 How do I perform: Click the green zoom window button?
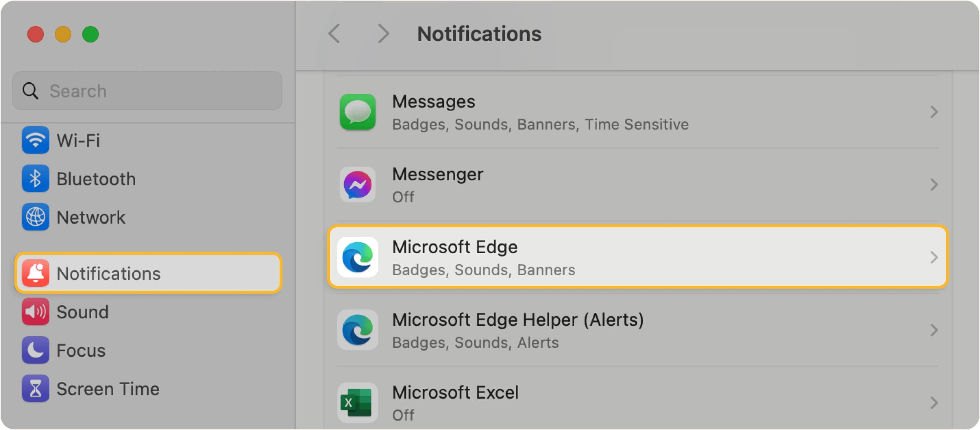click(x=90, y=34)
